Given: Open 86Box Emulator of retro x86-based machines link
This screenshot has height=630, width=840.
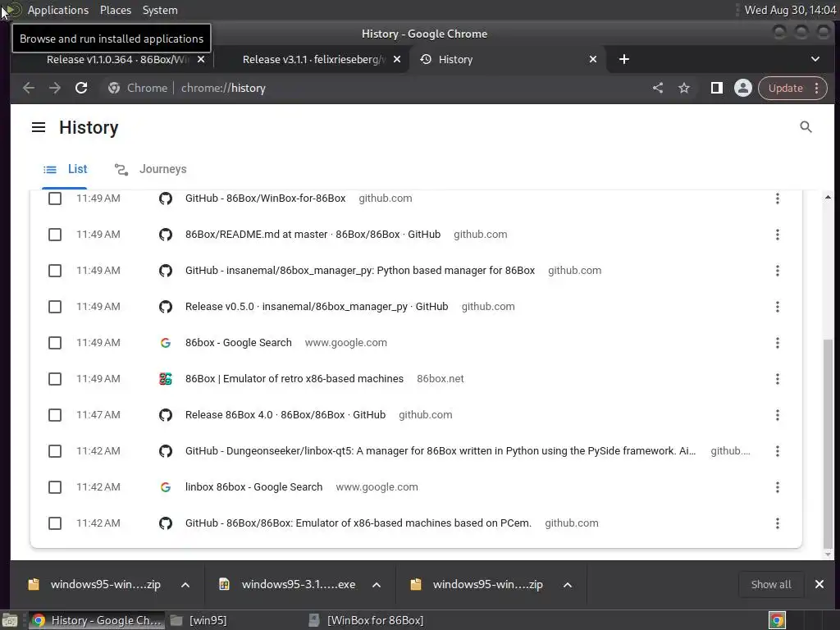Looking at the screenshot, I should [294, 379].
